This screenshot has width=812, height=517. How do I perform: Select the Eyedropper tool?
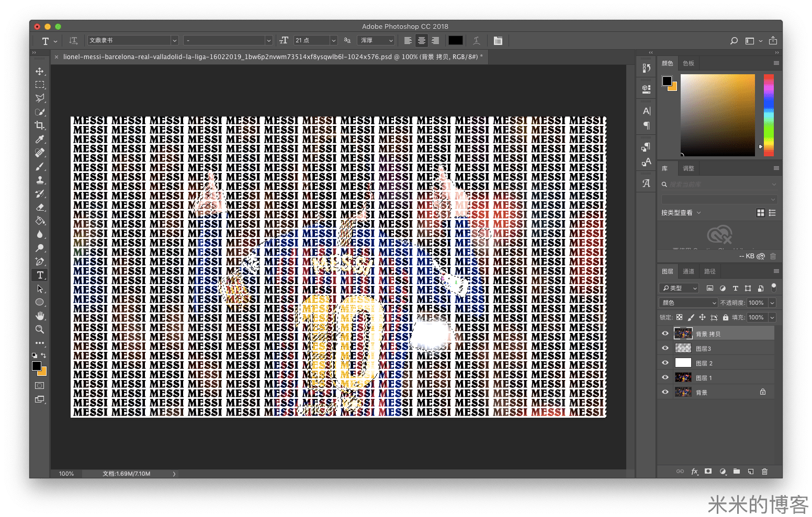(x=40, y=139)
